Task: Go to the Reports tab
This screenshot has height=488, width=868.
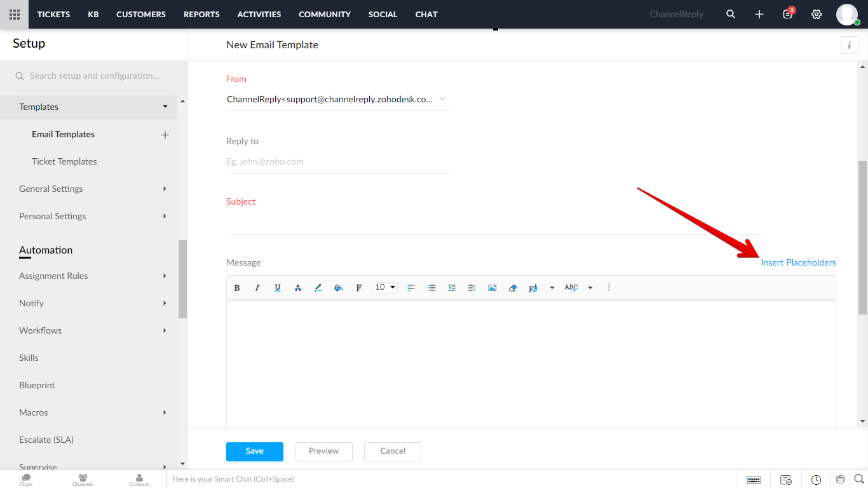Action: point(201,14)
